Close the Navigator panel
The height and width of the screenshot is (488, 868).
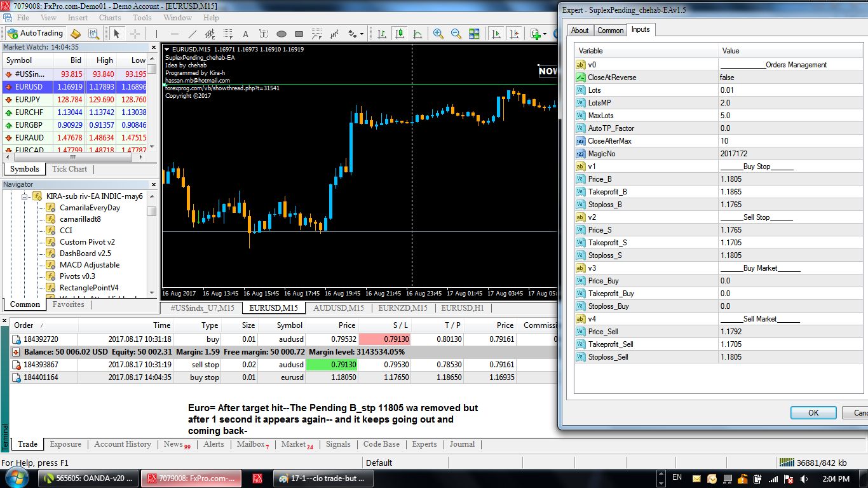pyautogui.click(x=153, y=184)
